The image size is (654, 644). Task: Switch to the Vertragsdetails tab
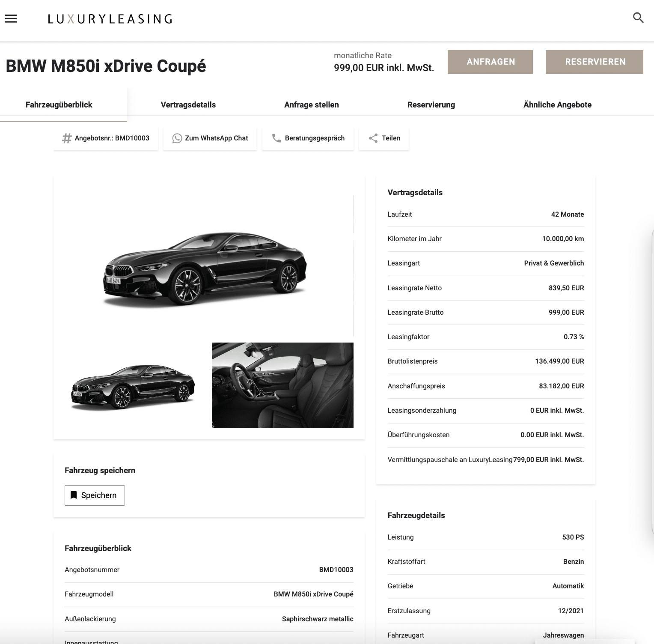[188, 105]
